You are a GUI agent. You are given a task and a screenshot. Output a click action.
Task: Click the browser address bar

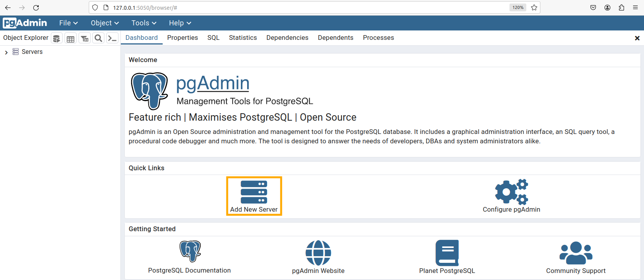click(x=305, y=7)
